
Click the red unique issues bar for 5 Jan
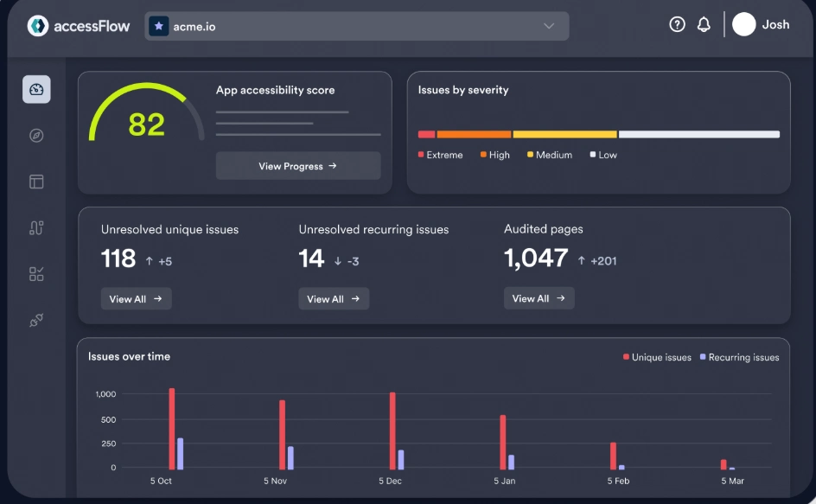point(503,442)
